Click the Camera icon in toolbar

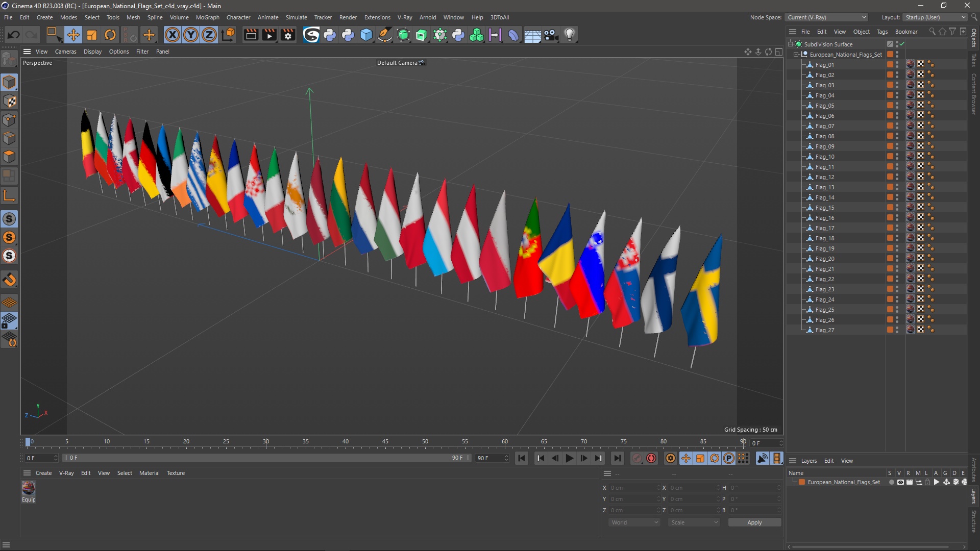(551, 35)
